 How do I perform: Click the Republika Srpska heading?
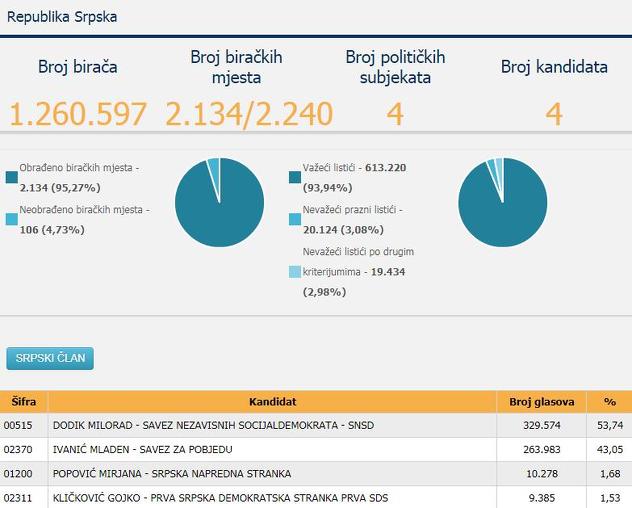pos(62,17)
